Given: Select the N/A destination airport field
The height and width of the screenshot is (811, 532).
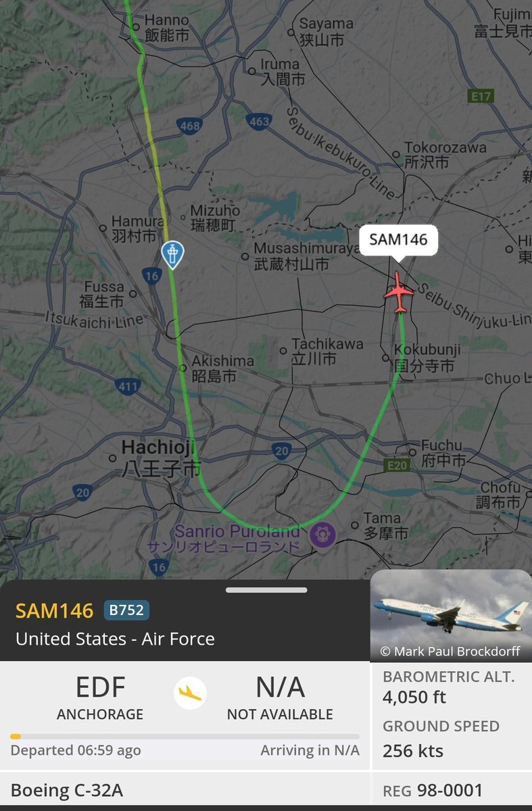Looking at the screenshot, I should pyautogui.click(x=280, y=697).
